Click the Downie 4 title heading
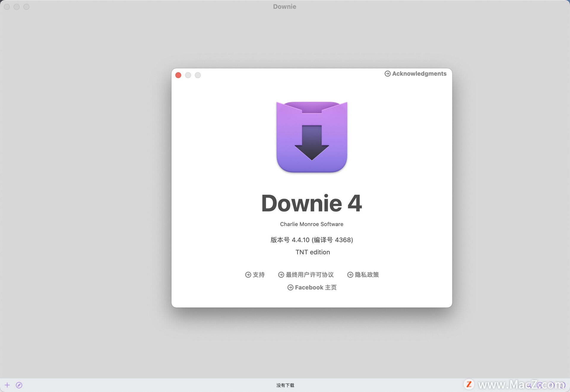Screen dimensions: 570x392 312,204
